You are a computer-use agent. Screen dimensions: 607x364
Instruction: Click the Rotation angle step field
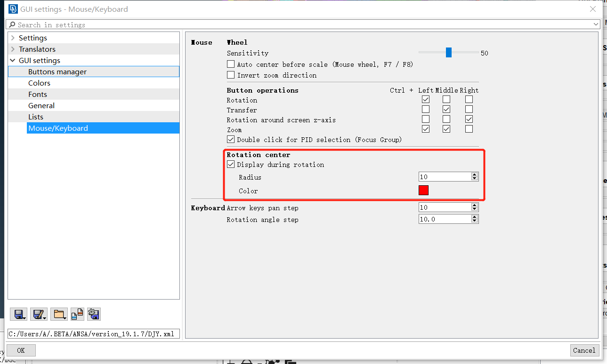445,219
